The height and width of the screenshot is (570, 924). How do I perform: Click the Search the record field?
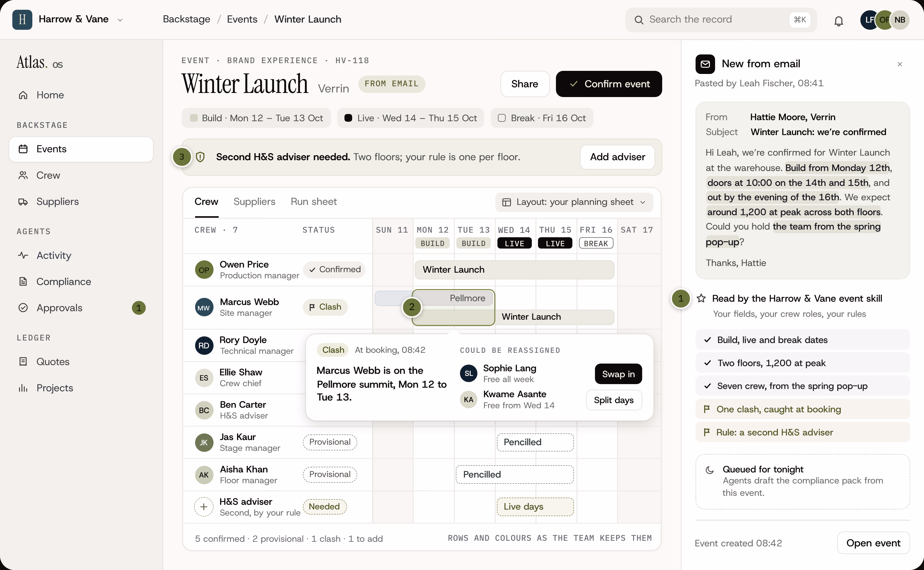(721, 20)
